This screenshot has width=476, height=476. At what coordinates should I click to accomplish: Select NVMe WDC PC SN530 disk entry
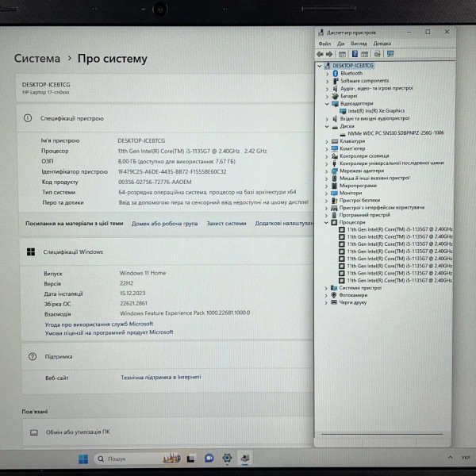[x=396, y=133]
